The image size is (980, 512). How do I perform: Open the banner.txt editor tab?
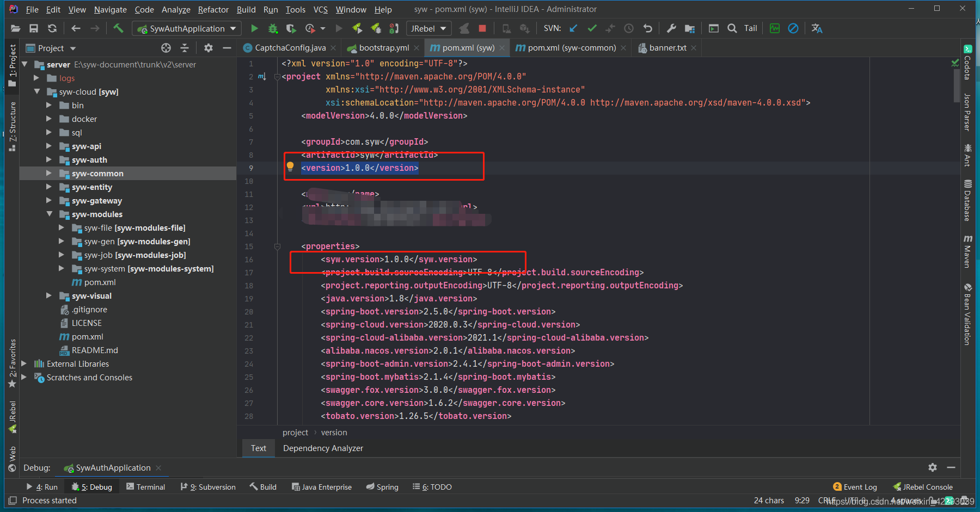pyautogui.click(x=667, y=48)
